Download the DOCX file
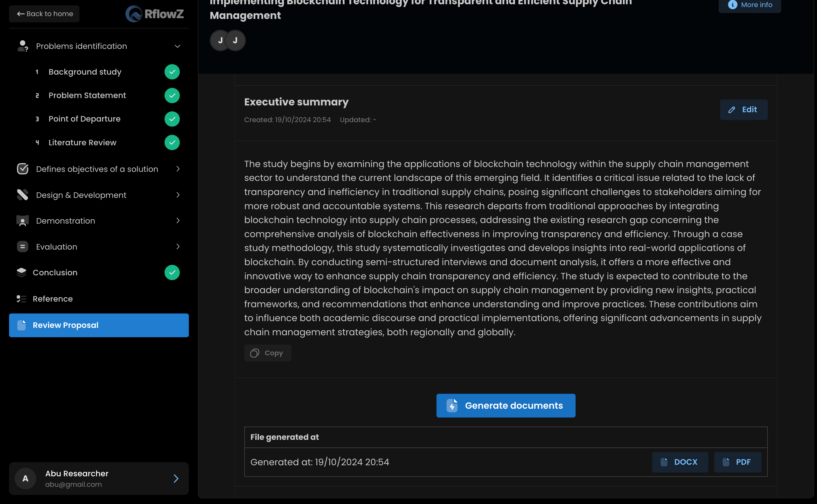The image size is (817, 504). tap(680, 462)
